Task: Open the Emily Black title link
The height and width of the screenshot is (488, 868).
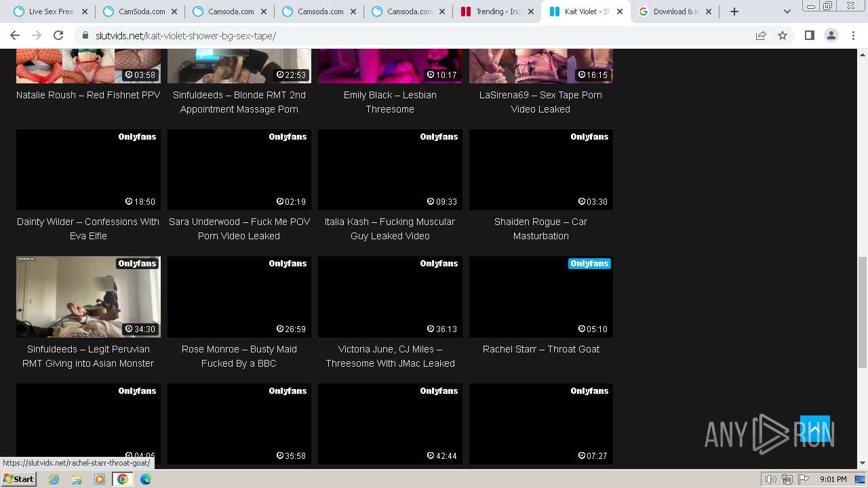Action: 390,102
